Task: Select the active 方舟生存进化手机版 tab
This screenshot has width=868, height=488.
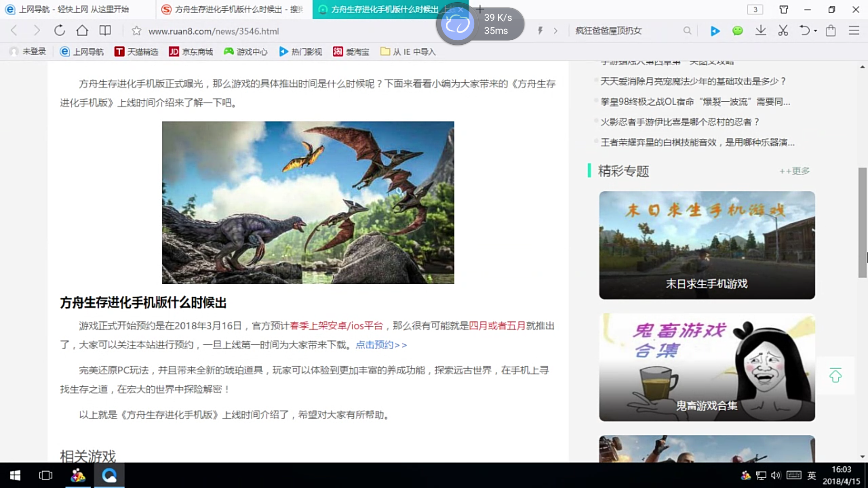Action: coord(384,9)
